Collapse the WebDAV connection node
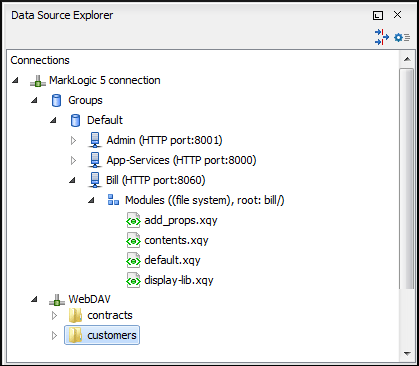Screen dimensions: 419x366 tap(34, 299)
